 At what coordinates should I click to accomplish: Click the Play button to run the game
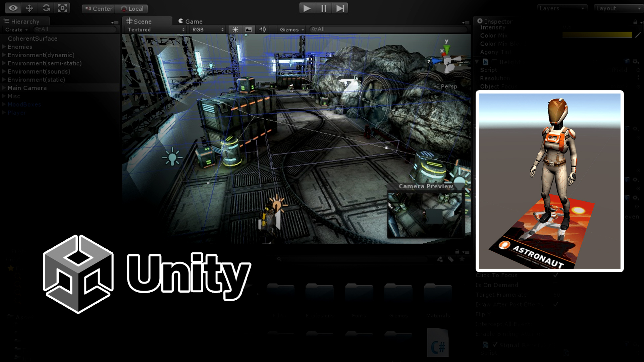[x=306, y=8]
